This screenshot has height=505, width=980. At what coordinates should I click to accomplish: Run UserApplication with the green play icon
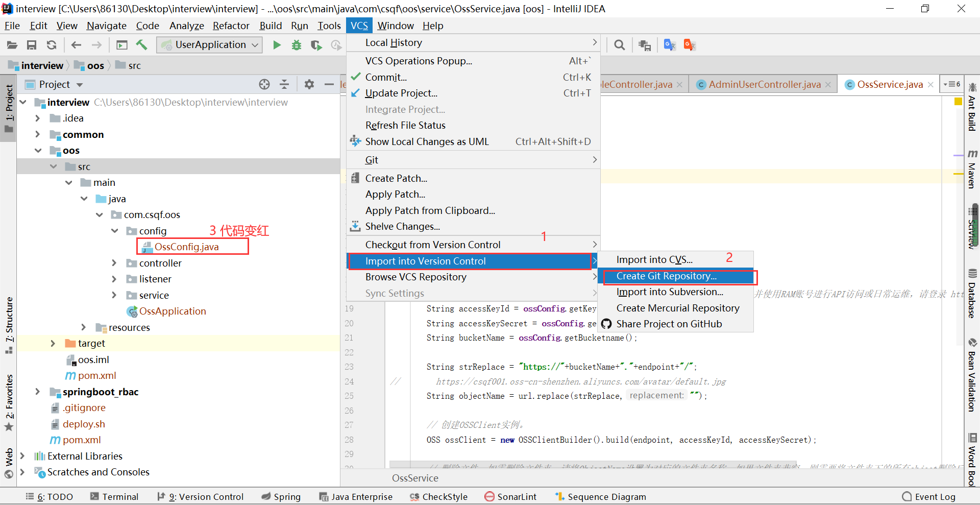[277, 45]
